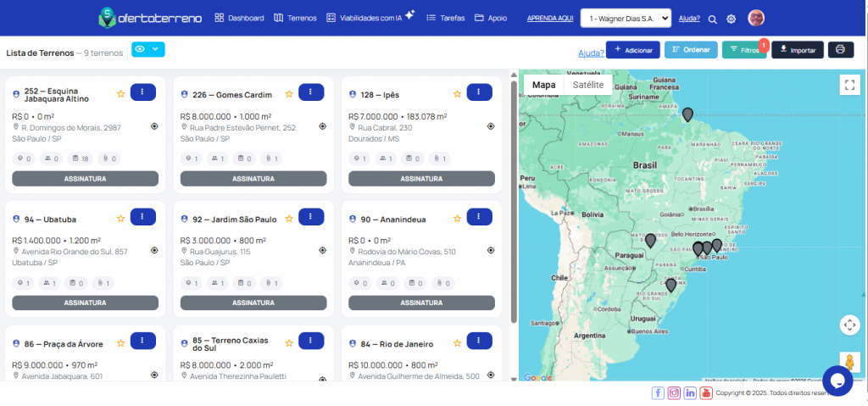This screenshot has height=406, width=868.
Task: Open options menu for Ipês card
Action: (480, 92)
